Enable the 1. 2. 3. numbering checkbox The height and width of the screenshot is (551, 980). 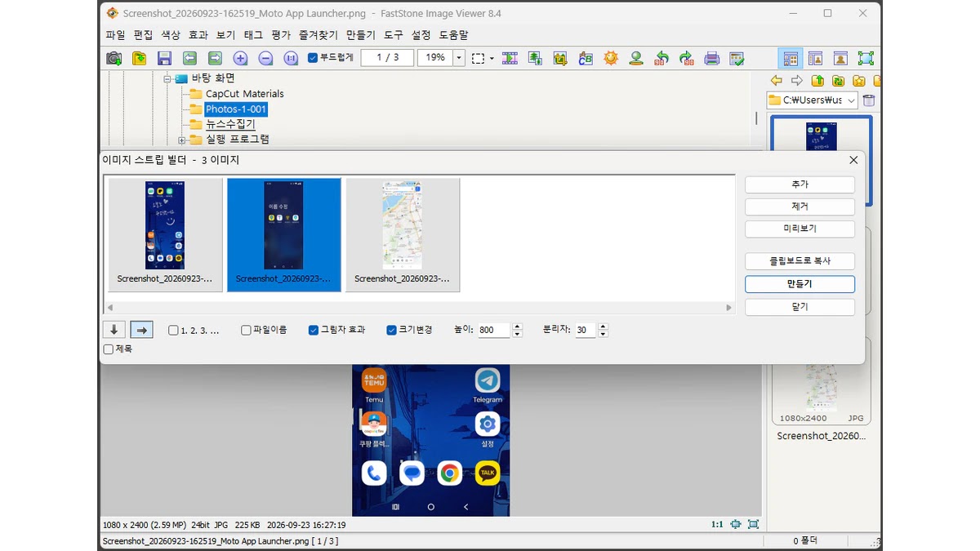pyautogui.click(x=173, y=331)
